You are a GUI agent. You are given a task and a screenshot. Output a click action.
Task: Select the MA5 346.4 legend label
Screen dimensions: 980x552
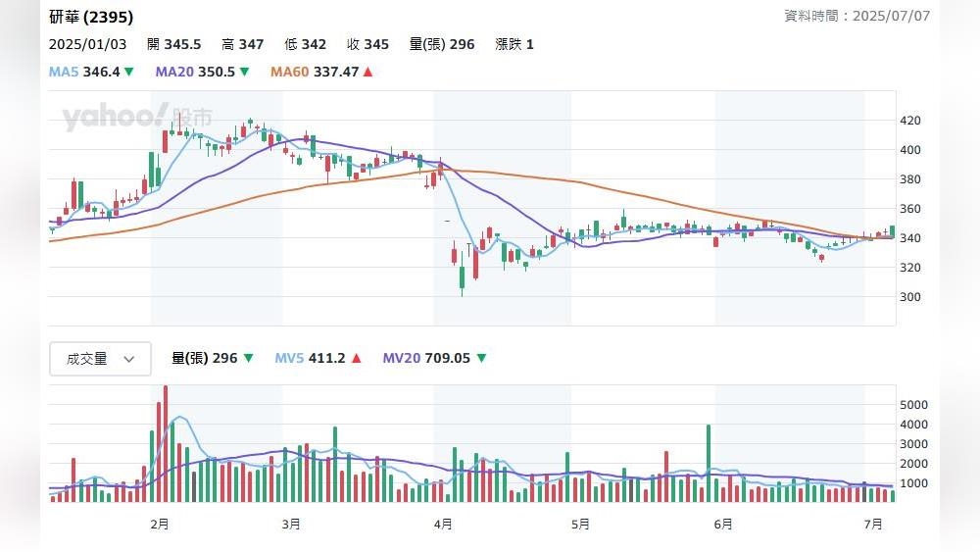84,72
